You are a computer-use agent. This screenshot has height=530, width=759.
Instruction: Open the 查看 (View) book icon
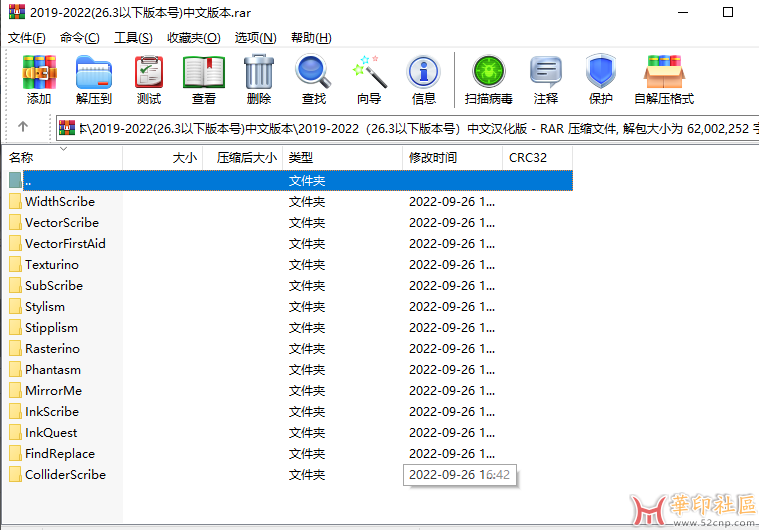(x=204, y=72)
